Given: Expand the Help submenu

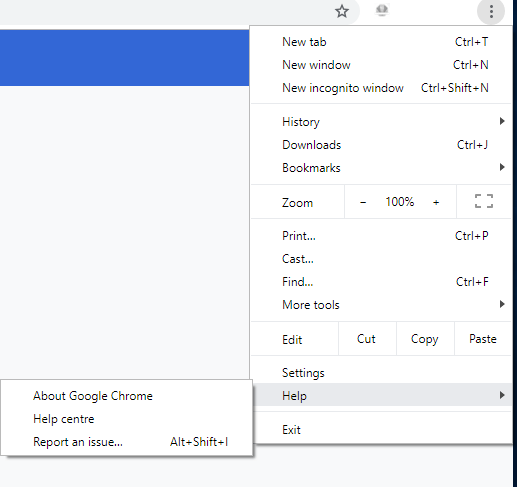Looking at the screenshot, I should coord(382,395).
